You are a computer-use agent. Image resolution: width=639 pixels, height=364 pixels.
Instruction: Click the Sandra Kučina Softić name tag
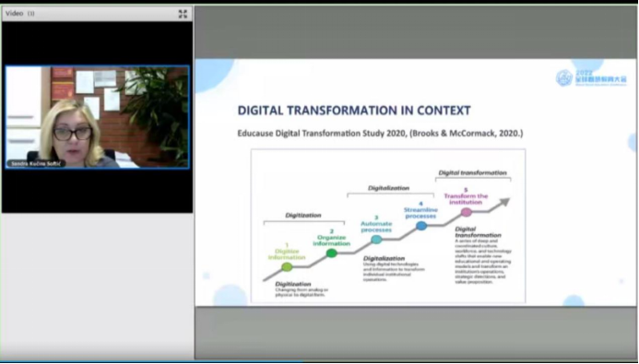(x=36, y=164)
